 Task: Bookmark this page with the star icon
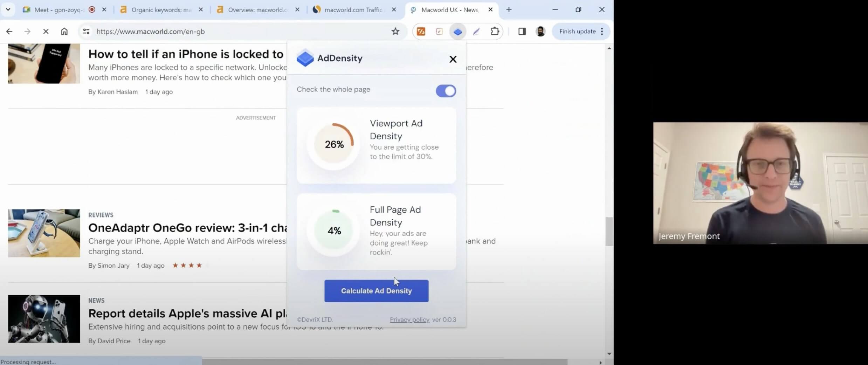(395, 32)
